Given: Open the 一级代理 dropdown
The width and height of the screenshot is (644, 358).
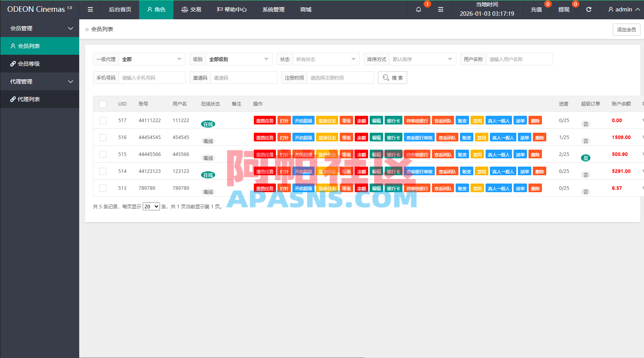Looking at the screenshot, I should click(x=152, y=59).
